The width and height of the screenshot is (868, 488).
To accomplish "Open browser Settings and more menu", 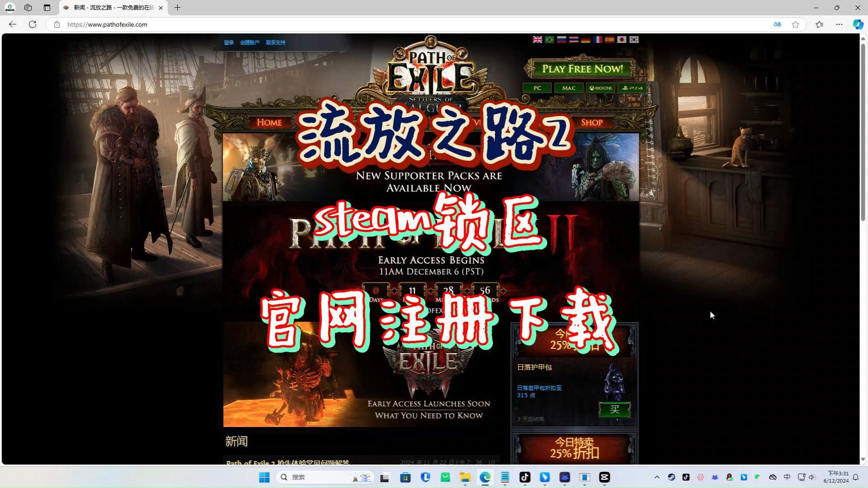I will [x=839, y=24].
